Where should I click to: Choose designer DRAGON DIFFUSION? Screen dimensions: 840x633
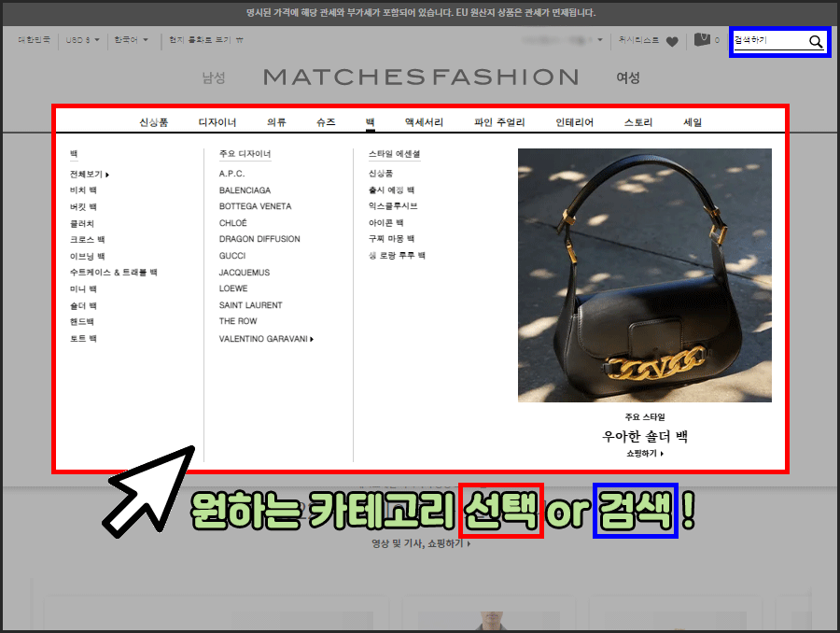pyautogui.click(x=259, y=239)
